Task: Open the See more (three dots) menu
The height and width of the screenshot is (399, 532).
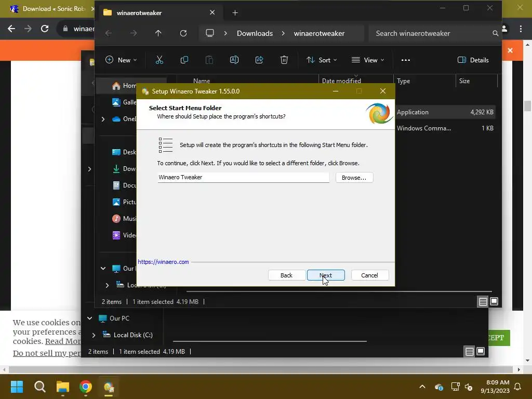Action: 405,60
